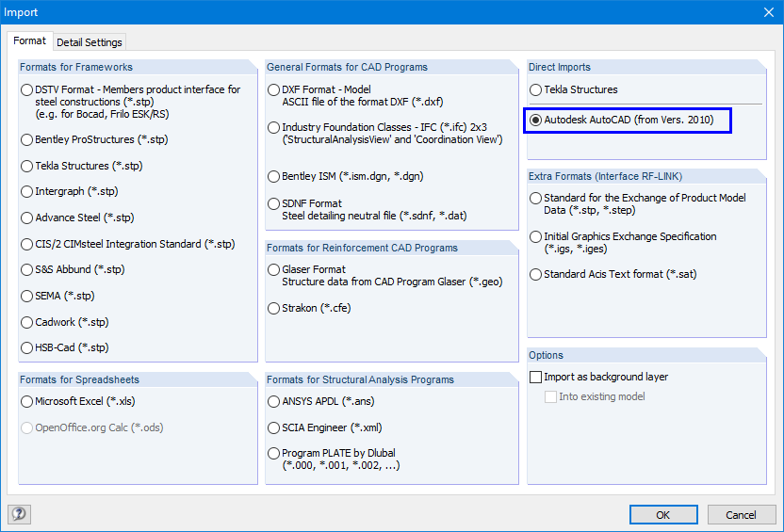Switch to the Detail Settings tab
The image size is (784, 532).
point(90,42)
